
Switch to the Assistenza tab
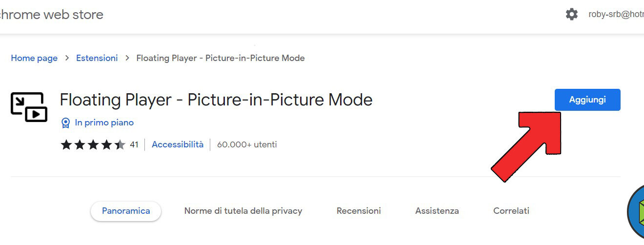click(x=437, y=211)
